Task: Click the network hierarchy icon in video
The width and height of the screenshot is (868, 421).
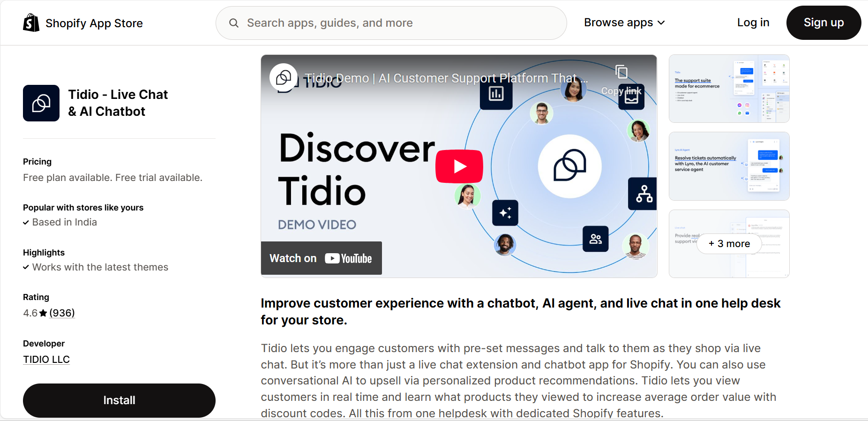Action: (x=643, y=194)
